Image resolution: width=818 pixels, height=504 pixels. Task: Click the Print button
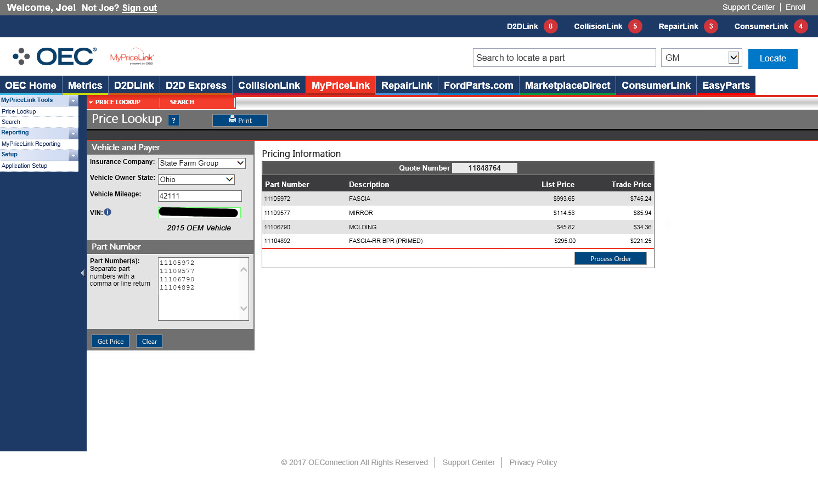tap(240, 121)
